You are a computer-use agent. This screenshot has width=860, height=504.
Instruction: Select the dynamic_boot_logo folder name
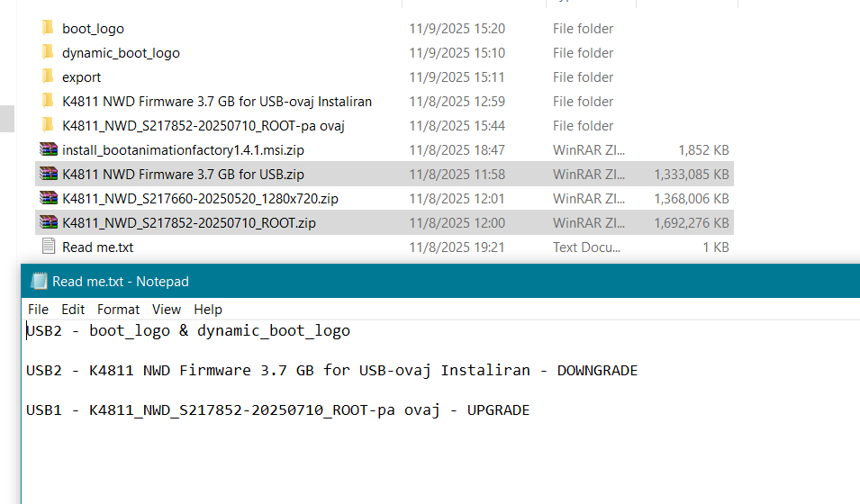click(x=122, y=53)
